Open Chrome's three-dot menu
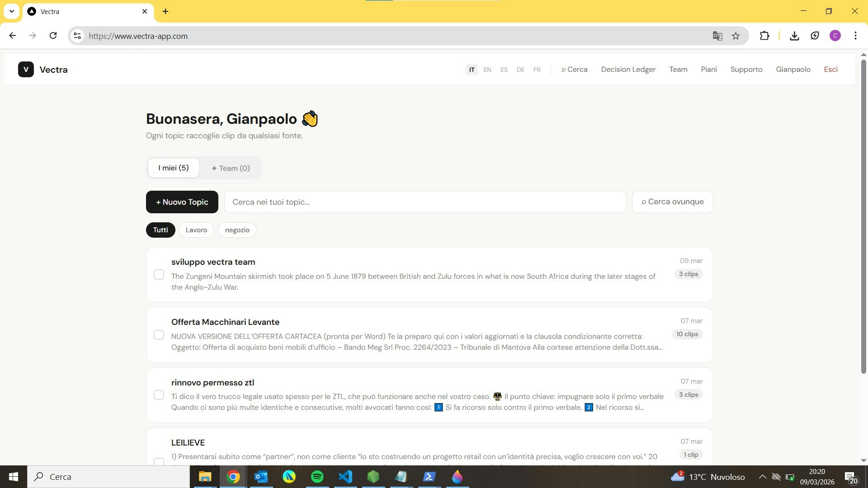This screenshot has width=868, height=488. tap(855, 36)
